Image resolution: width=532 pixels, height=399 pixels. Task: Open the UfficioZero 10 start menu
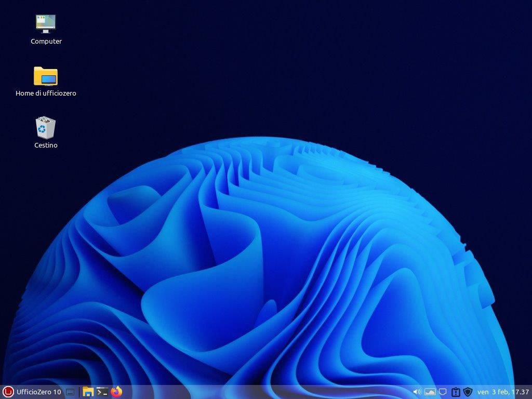pyautogui.click(x=32, y=392)
